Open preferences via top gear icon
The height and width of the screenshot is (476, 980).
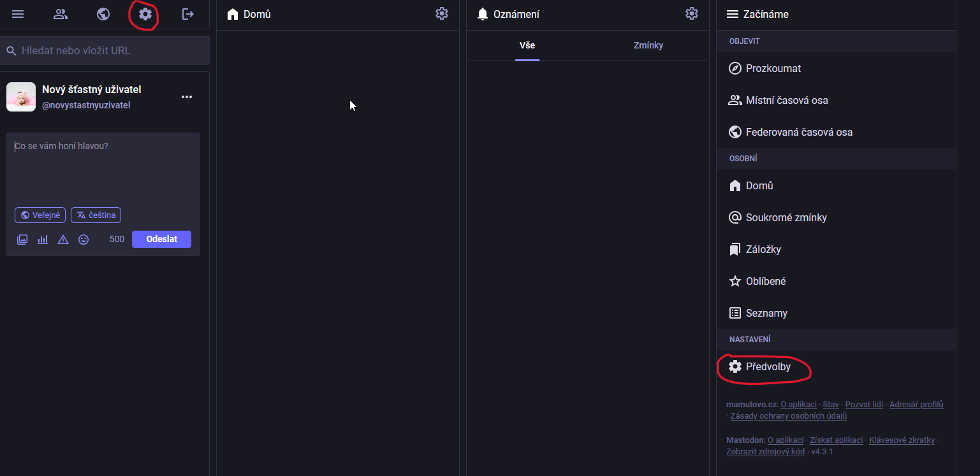pos(145,14)
